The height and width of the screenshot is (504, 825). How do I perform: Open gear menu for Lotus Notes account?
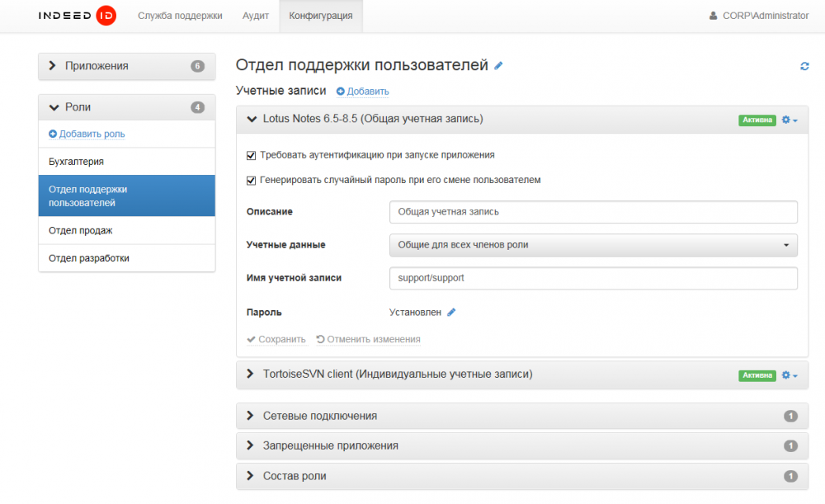pyautogui.click(x=790, y=120)
